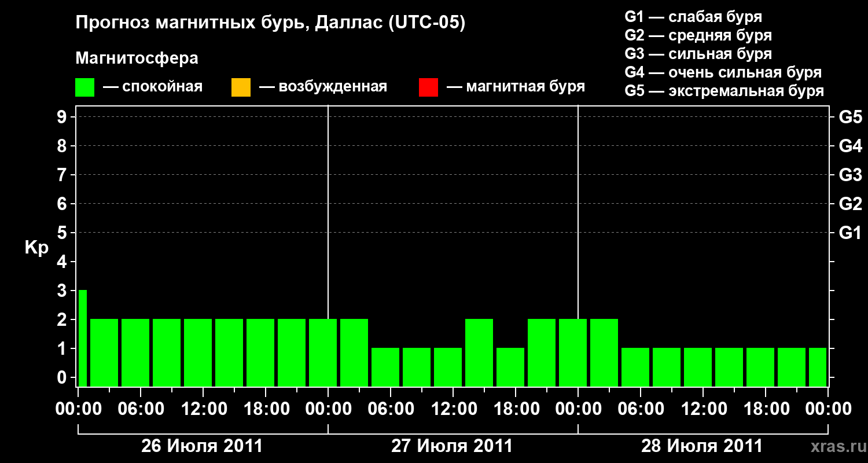Screen dimensions: 868x463
Task: Click the chart title 'Прогноз магнитных бурь, Даллас (UTC-05)'
Action: (270, 23)
